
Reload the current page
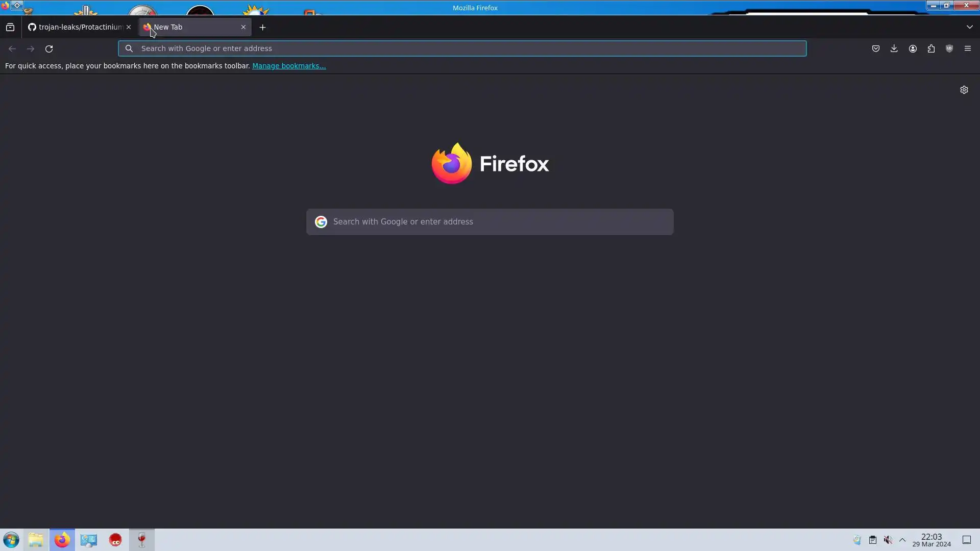click(x=49, y=49)
